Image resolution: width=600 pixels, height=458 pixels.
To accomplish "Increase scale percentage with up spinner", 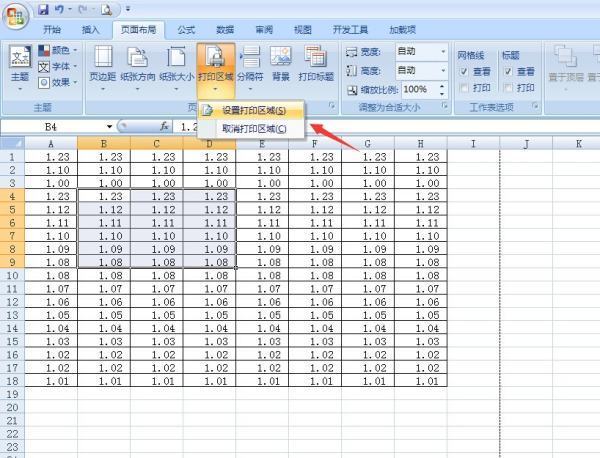I will (442, 86).
